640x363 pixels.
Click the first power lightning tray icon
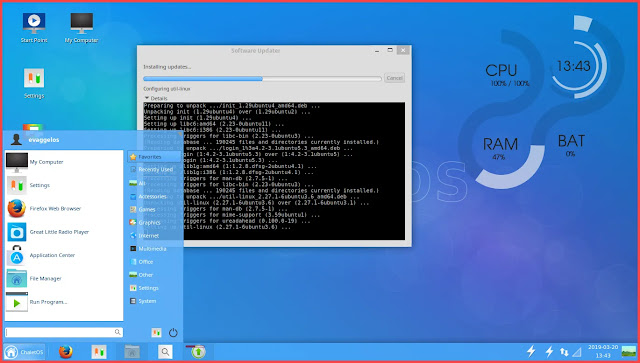pyautogui.click(x=531, y=351)
